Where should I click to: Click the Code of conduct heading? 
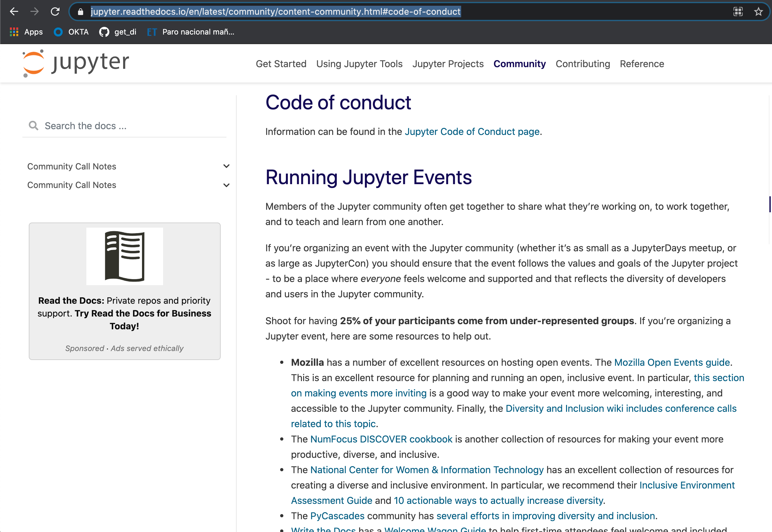coord(338,102)
